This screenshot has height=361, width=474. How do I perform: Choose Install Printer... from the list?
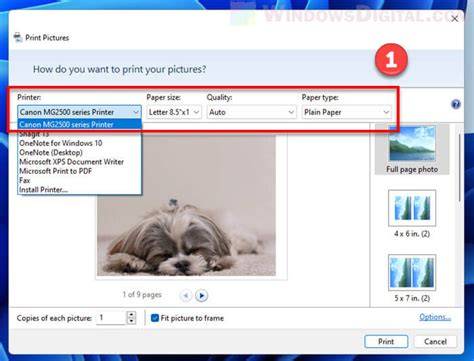43,190
